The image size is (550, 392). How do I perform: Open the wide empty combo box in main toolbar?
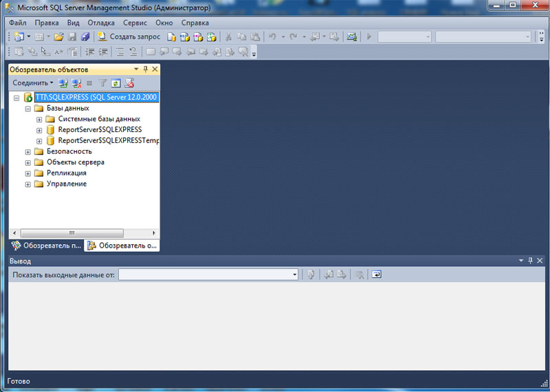pyautogui.click(x=483, y=36)
